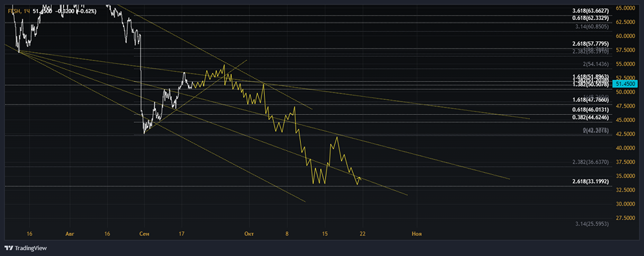Click the 37.5000 price axis label
Image resolution: width=644 pixels, height=256 pixels.
pos(625,162)
